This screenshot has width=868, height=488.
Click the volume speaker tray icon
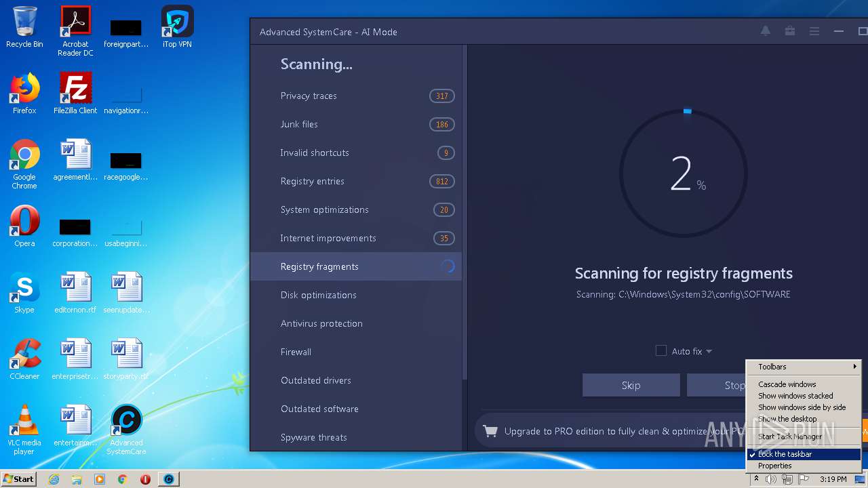tap(771, 479)
